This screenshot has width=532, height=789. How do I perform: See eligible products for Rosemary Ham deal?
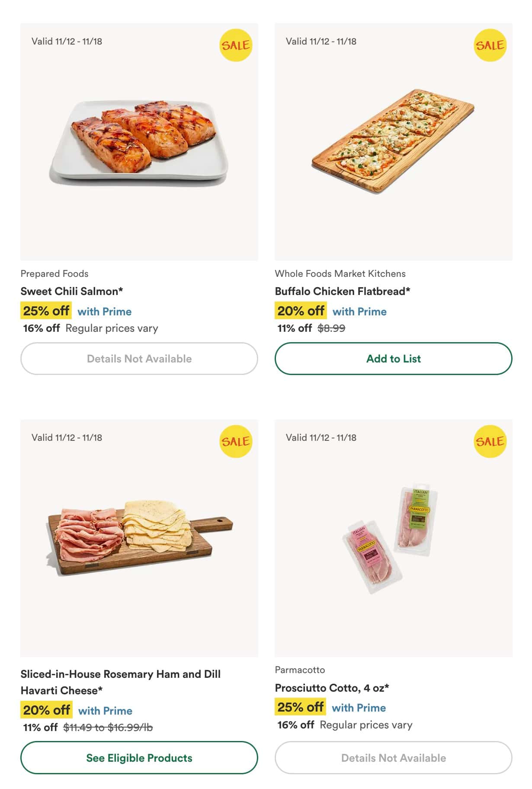(x=139, y=758)
